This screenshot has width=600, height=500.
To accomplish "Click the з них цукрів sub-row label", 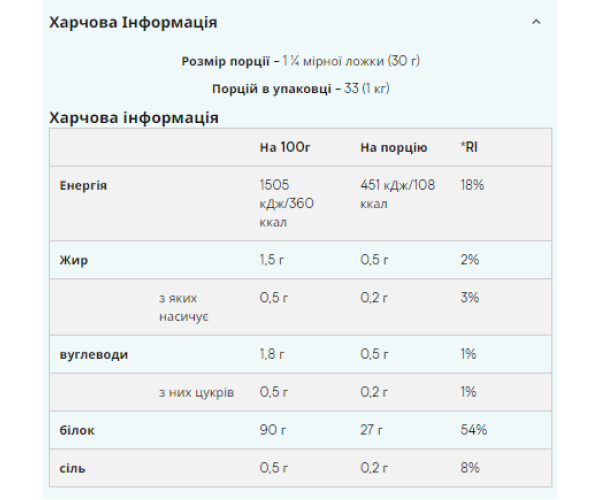I will pyautogui.click(x=196, y=392).
